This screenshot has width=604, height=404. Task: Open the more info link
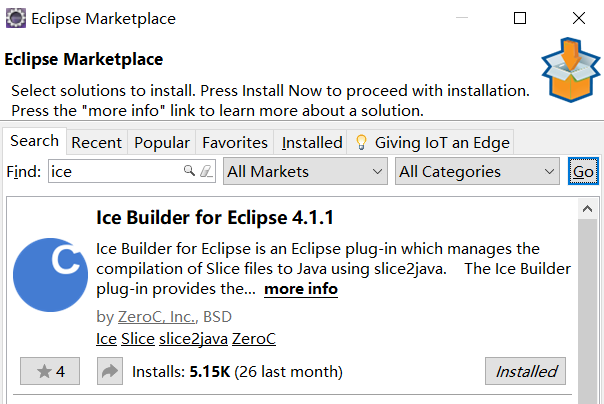[x=301, y=289]
